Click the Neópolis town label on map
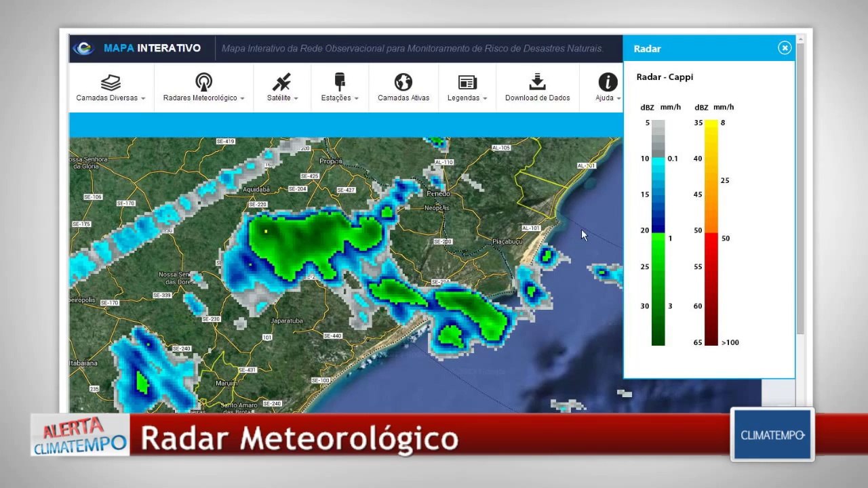The width and height of the screenshot is (868, 488). tap(437, 208)
